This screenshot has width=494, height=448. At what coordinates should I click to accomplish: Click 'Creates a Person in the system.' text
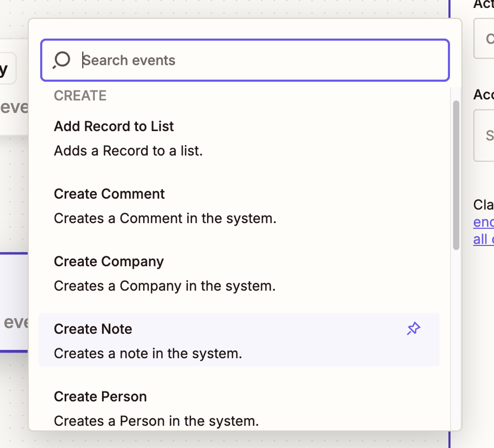pyautogui.click(x=156, y=421)
